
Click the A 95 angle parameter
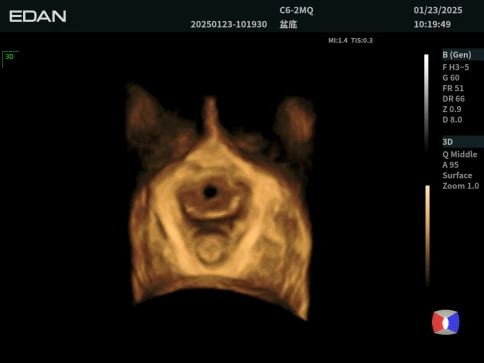click(450, 165)
